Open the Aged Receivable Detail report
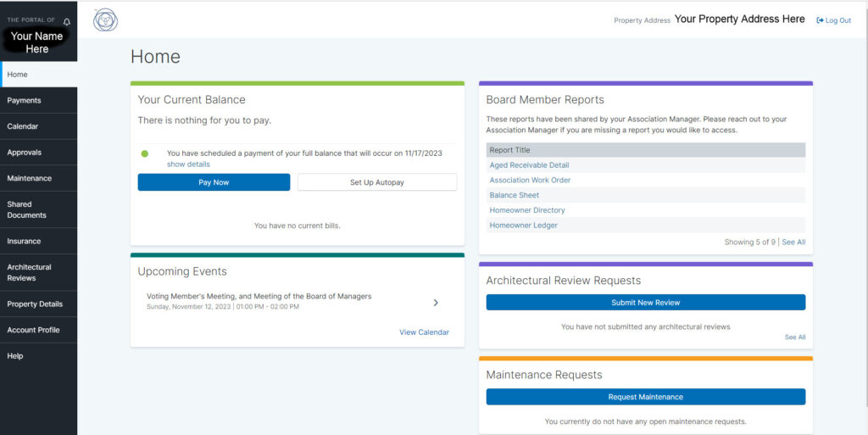The width and height of the screenshot is (868, 435). tap(529, 165)
